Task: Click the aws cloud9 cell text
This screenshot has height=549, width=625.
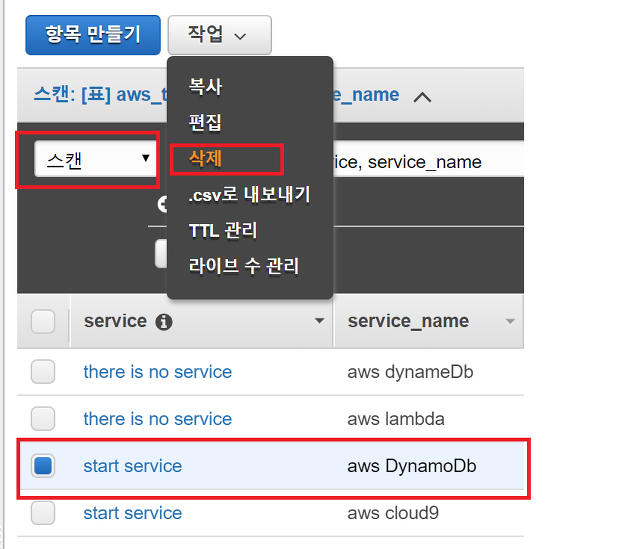Action: tap(393, 513)
